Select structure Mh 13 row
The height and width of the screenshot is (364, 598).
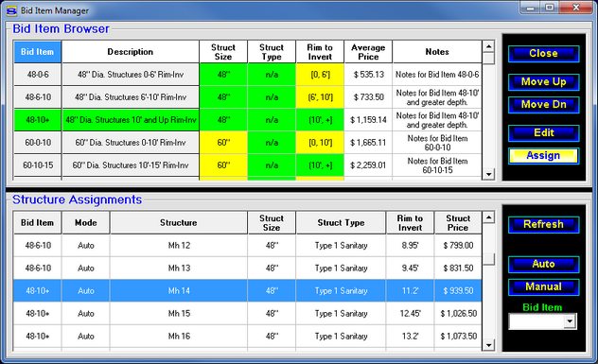pos(248,269)
